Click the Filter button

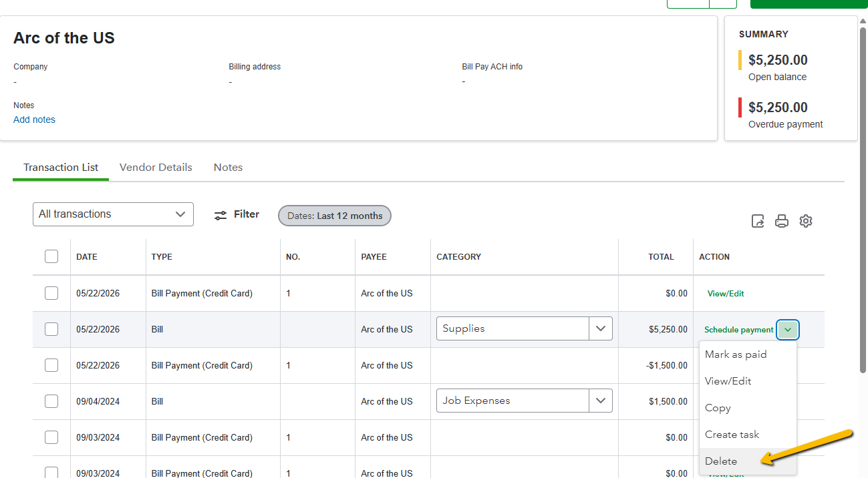click(237, 214)
